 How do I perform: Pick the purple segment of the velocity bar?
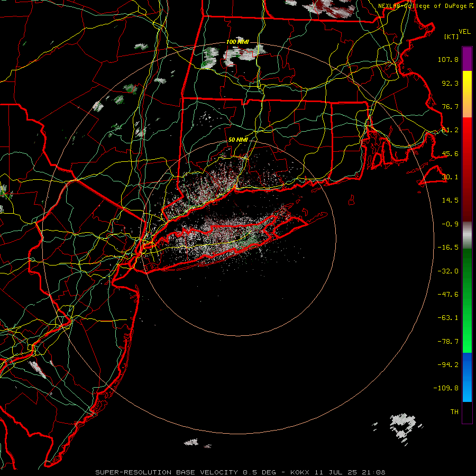click(x=467, y=59)
